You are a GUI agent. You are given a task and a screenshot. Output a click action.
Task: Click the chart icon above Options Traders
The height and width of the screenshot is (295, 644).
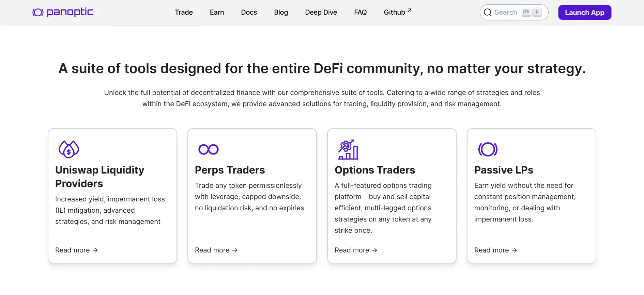point(348,149)
